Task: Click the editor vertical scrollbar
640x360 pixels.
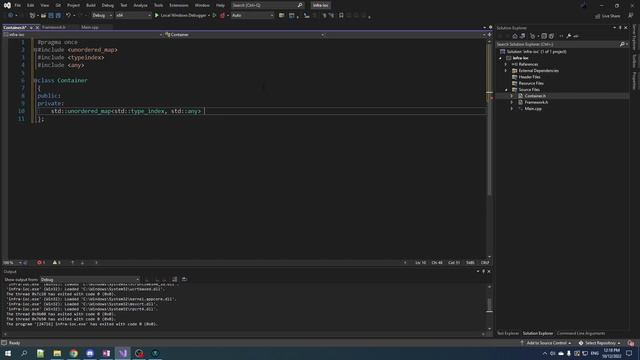Action: [489, 149]
